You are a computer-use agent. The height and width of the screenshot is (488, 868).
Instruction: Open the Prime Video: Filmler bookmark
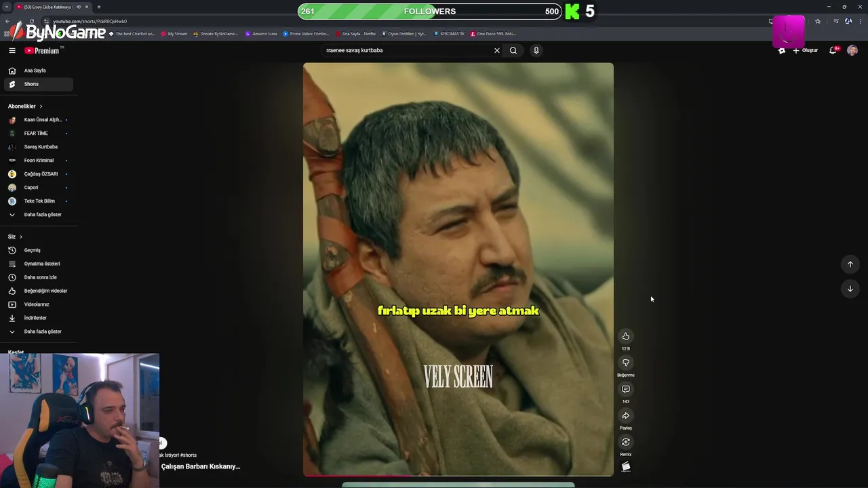(x=307, y=33)
